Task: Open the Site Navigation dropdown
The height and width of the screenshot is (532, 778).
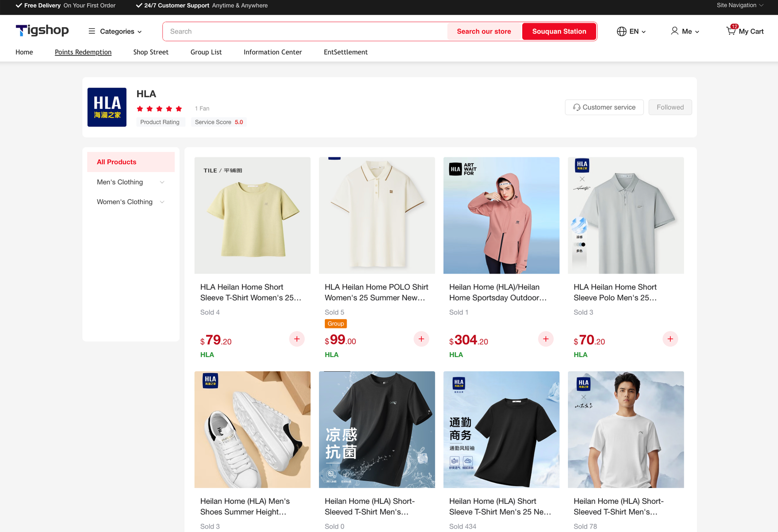Action: pyautogui.click(x=740, y=5)
